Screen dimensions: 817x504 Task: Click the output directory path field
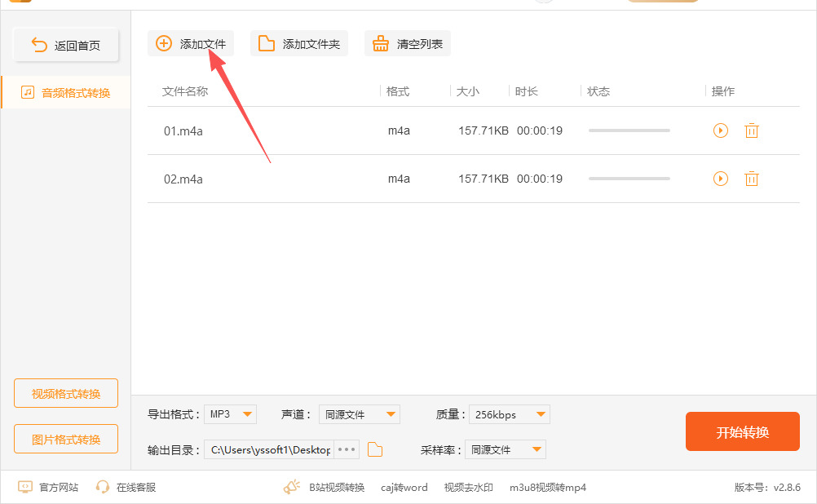269,449
